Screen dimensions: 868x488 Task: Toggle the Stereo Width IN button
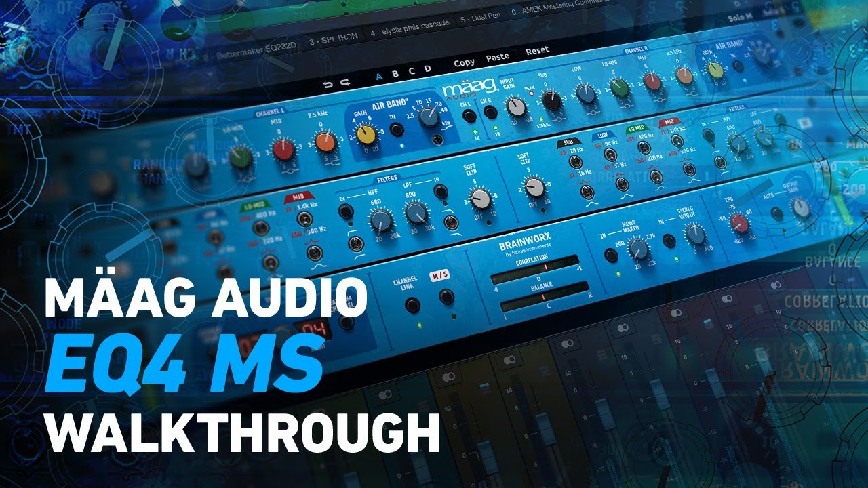[x=669, y=241]
